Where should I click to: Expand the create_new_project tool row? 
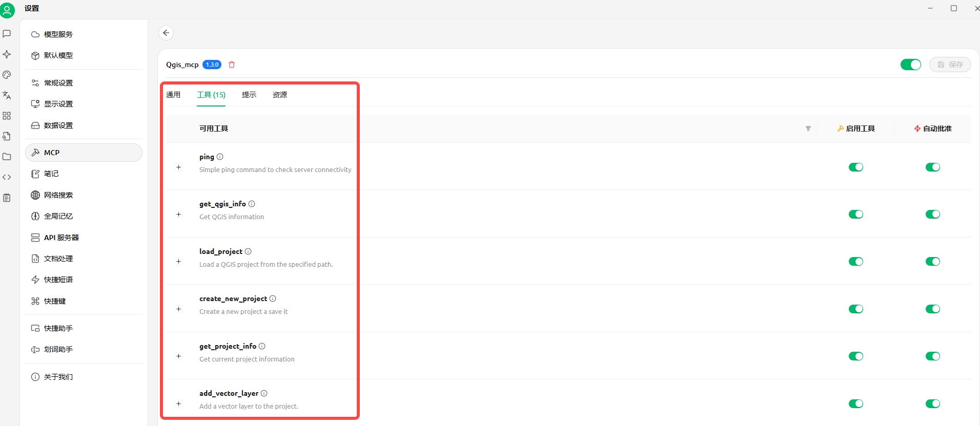tap(178, 309)
